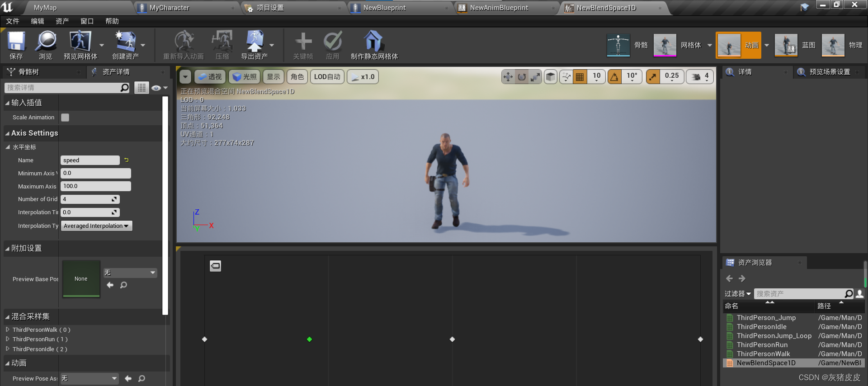868x386 pixels.
Task: Click the LOD自动 button
Action: coord(327,77)
